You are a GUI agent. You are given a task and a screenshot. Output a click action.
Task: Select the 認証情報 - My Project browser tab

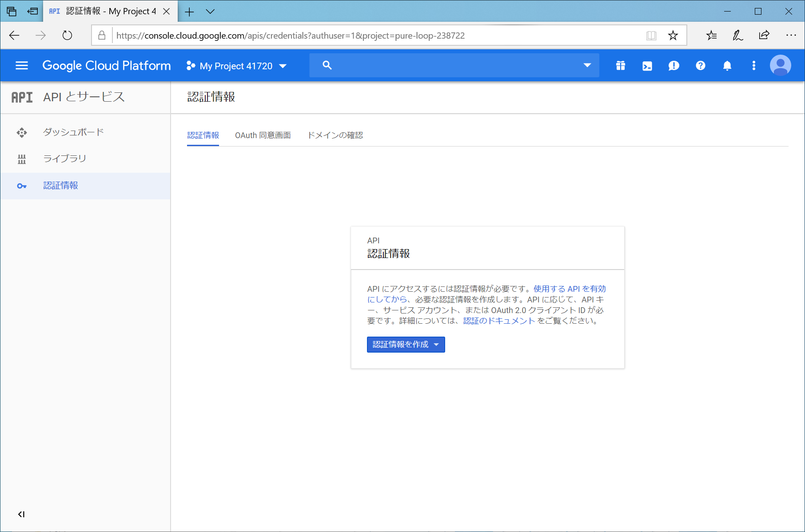110,12
